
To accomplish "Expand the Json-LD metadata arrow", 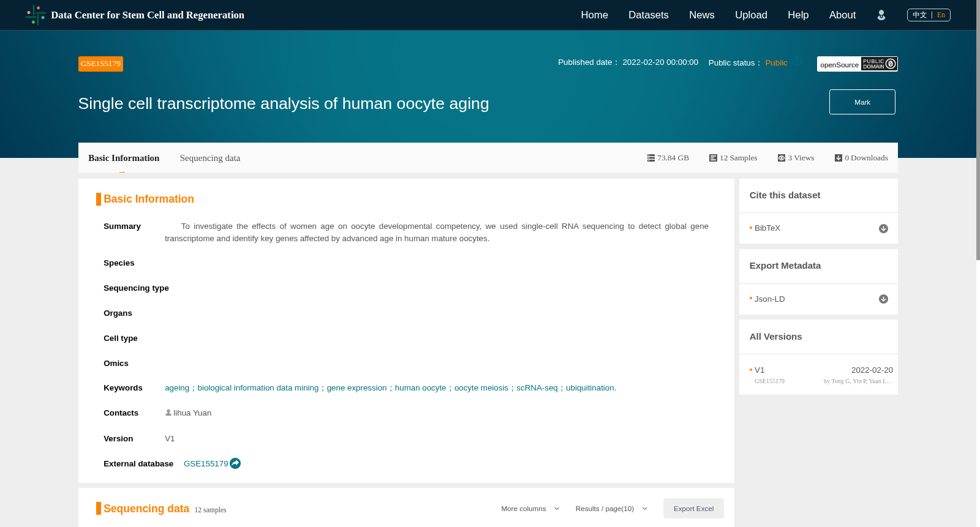I will (x=883, y=299).
